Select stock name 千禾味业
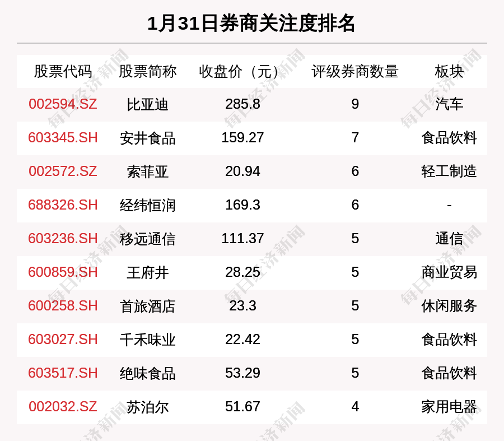This screenshot has width=504, height=441. click(147, 340)
